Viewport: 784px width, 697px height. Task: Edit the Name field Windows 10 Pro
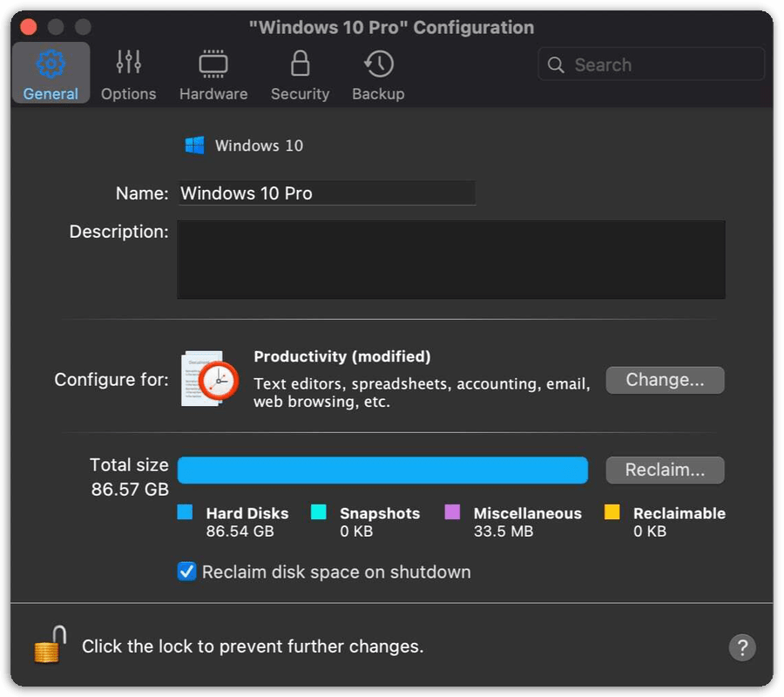(327, 193)
